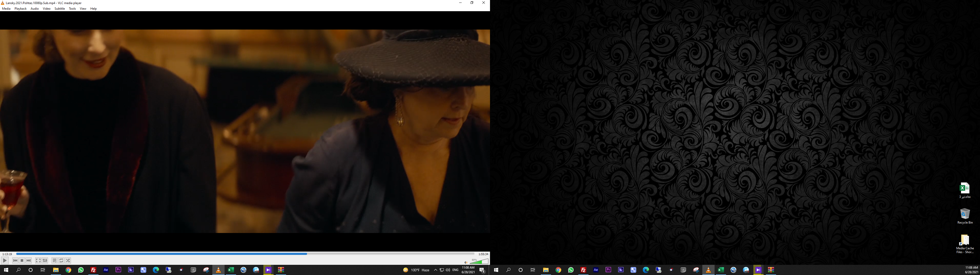Expand the Tools menu
This screenshot has width=980, height=275.
pos(72,9)
